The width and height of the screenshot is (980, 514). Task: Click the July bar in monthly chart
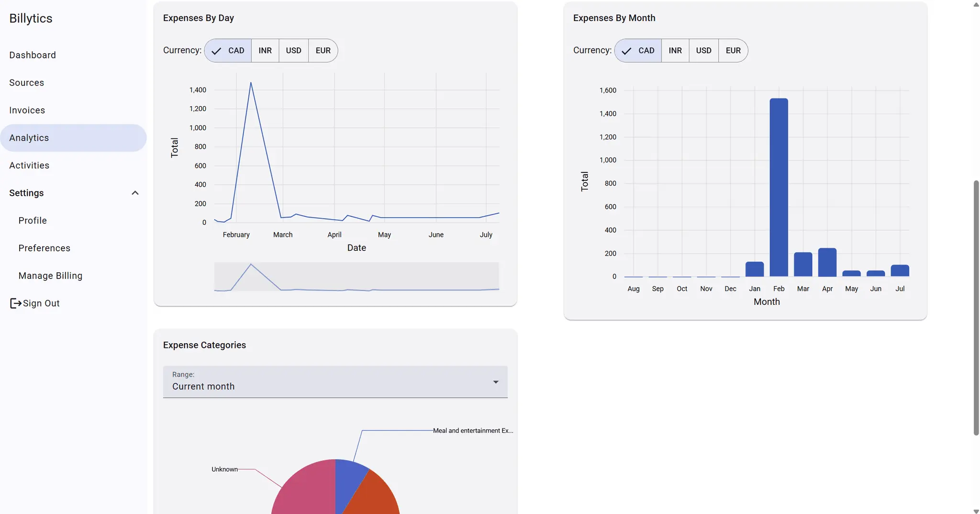(x=900, y=270)
